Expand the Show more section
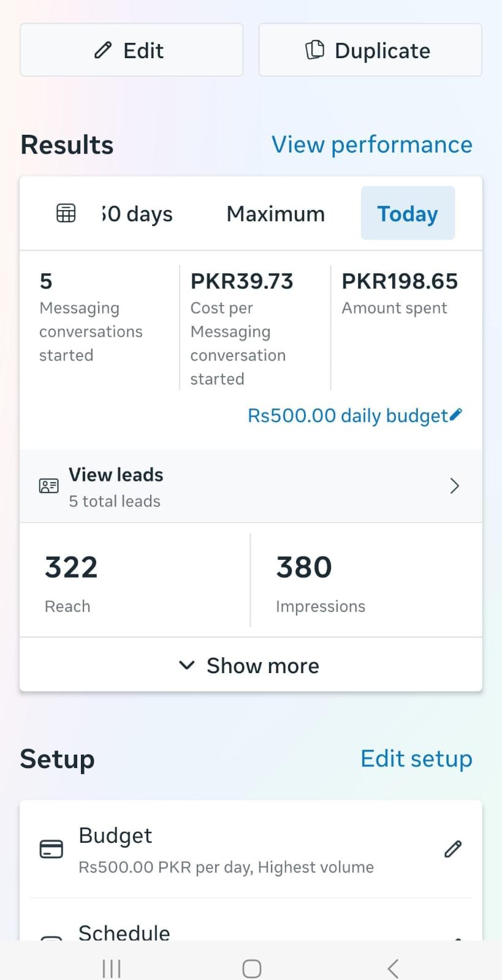 click(x=251, y=665)
